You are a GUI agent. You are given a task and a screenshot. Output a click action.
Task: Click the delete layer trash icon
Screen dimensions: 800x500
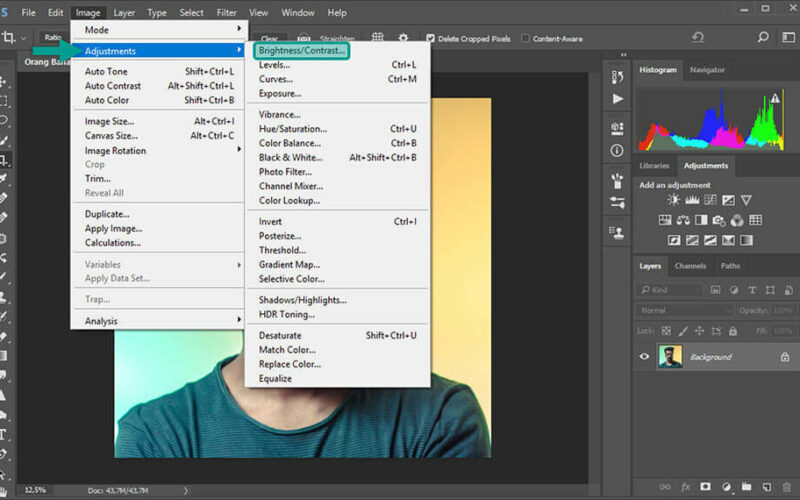click(787, 487)
